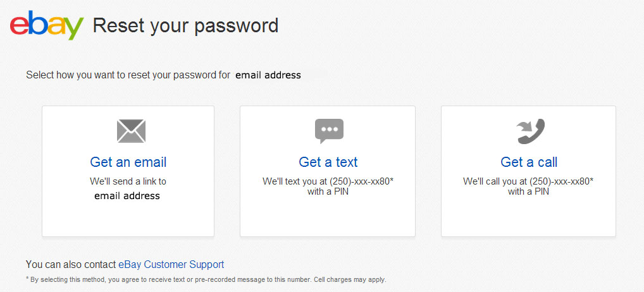Viewport: 644px width, 292px height.
Task: Click "with a PIN" under Get a call
Action: coord(528,192)
